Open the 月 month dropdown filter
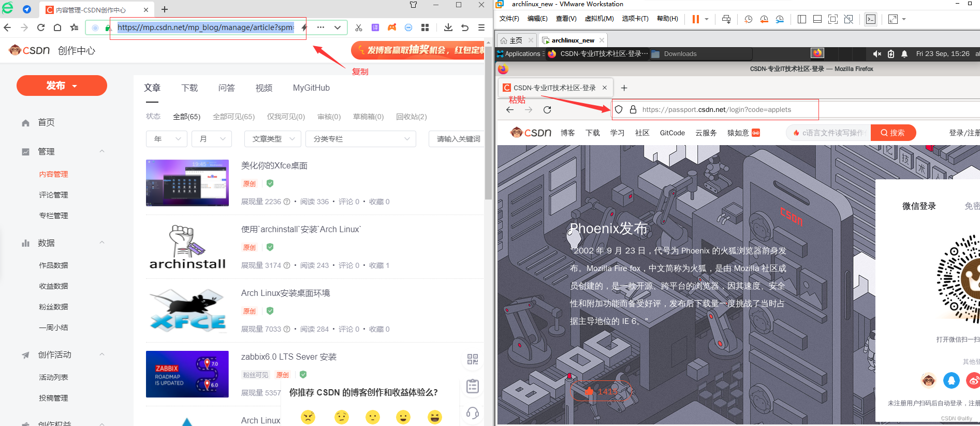This screenshot has height=426, width=980. (x=212, y=139)
